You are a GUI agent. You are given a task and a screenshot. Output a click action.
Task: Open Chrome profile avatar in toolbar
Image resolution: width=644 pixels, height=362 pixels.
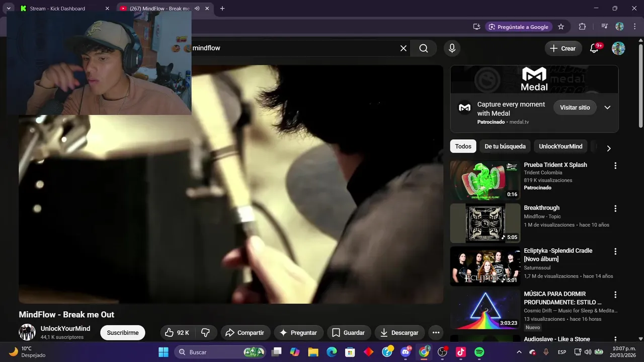point(619,27)
